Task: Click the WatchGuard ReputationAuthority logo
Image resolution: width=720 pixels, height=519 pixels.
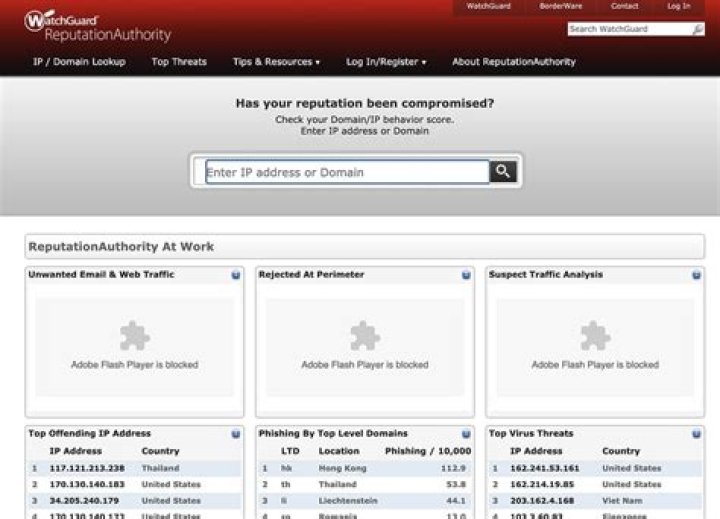Action: (x=97, y=27)
